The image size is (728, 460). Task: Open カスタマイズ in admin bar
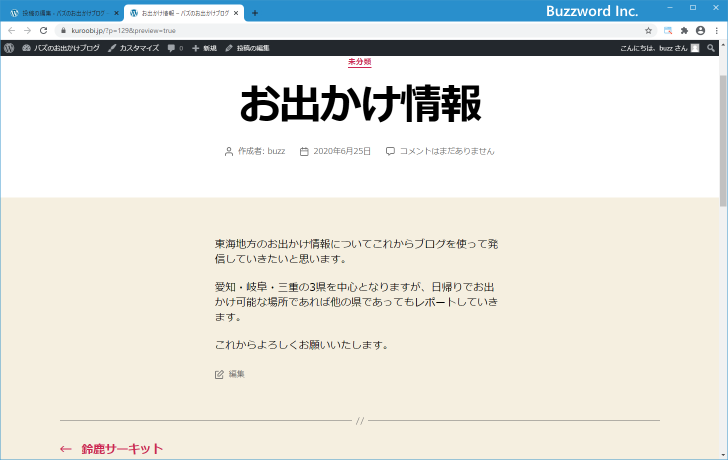(134, 48)
